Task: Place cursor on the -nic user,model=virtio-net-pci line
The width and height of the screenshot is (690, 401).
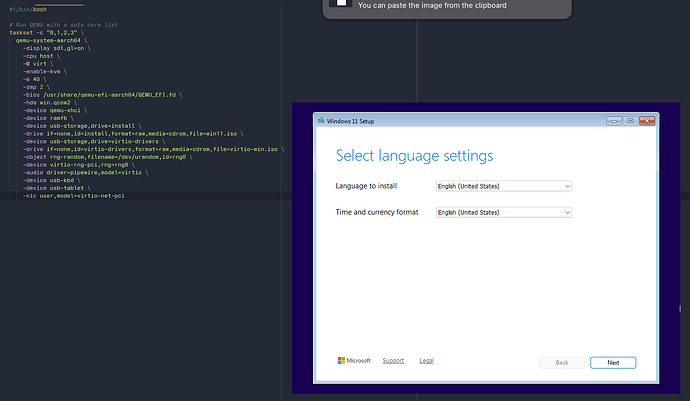Action: pyautogui.click(x=74, y=196)
